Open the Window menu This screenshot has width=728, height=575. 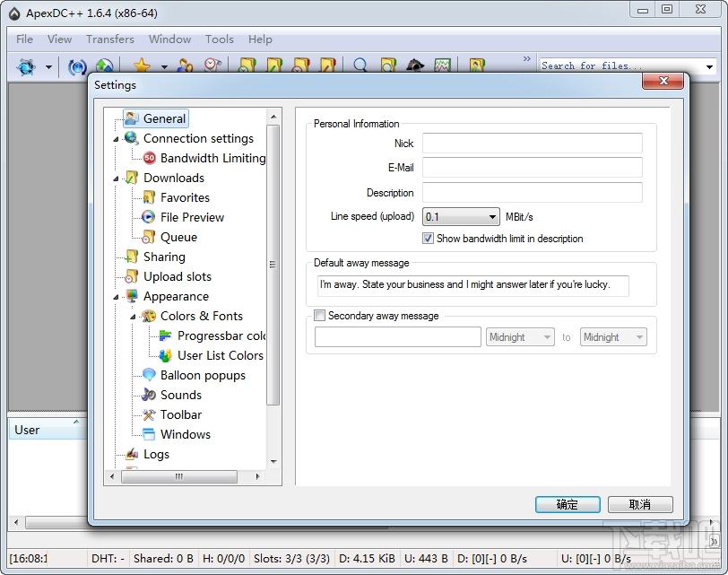[x=169, y=39]
